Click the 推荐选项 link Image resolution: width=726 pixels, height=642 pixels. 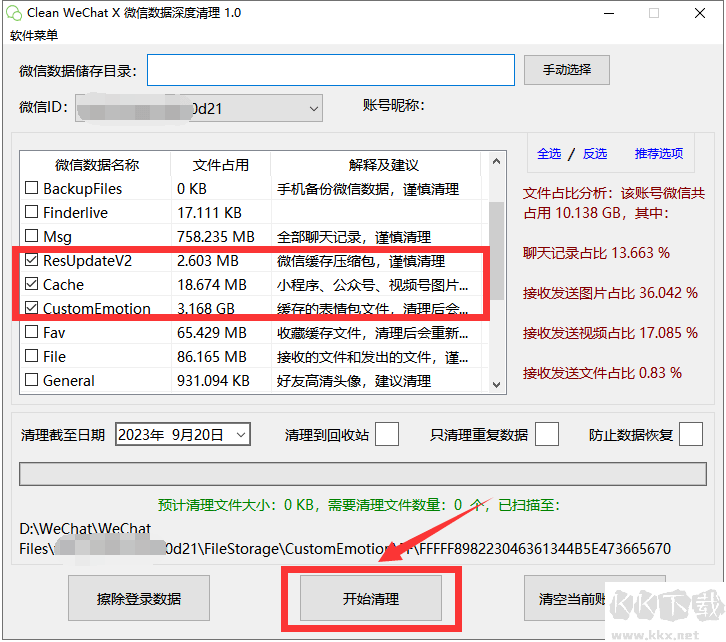point(658,154)
